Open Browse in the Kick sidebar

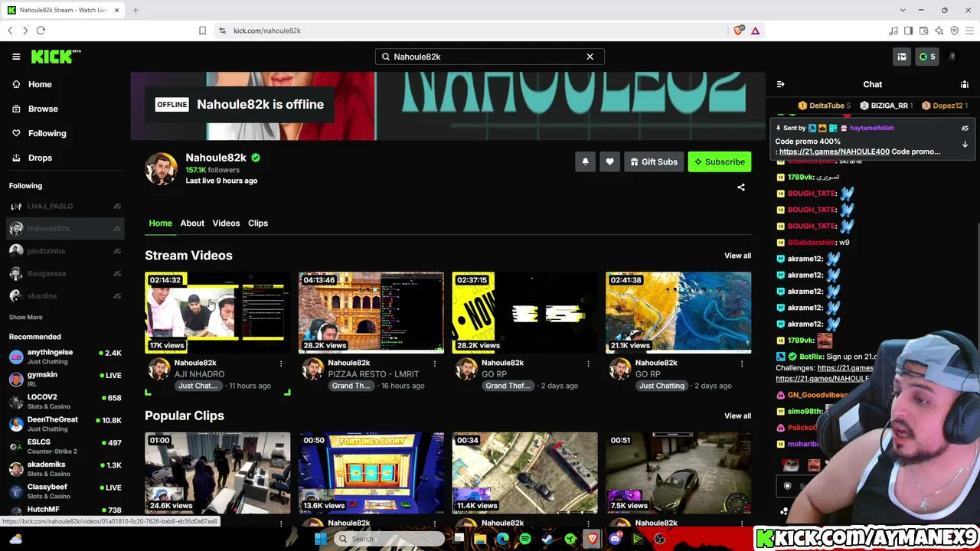click(x=43, y=109)
